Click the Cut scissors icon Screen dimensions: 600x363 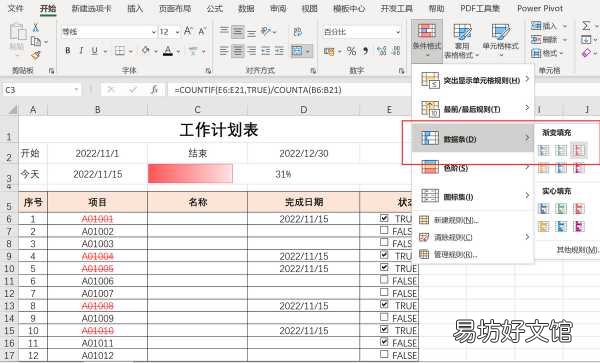(36, 28)
